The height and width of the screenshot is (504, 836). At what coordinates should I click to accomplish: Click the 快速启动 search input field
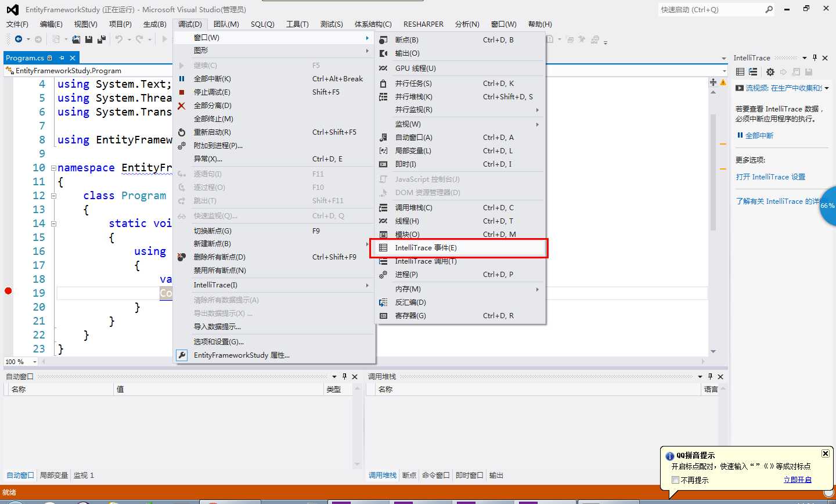712,9
